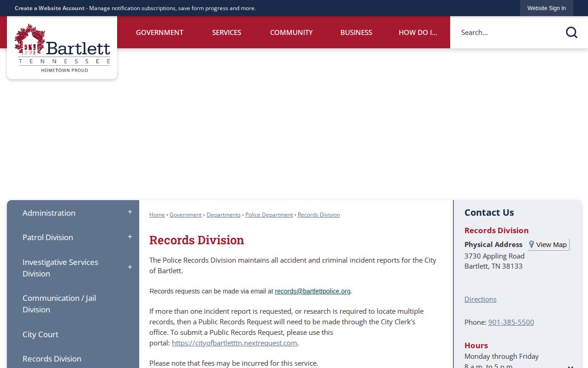This screenshot has height=368, width=588.
Task: Open the Business menu
Action: 356,32
